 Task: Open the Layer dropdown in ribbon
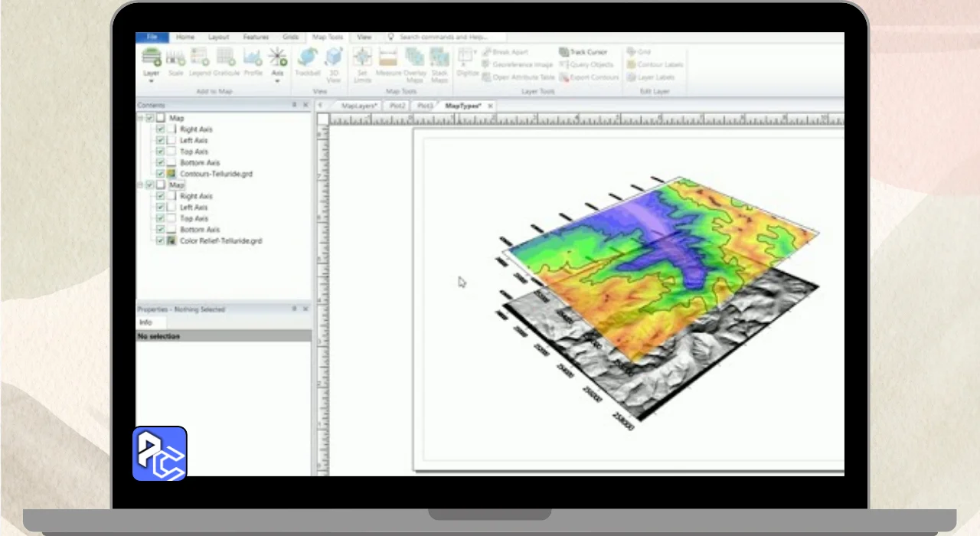pyautogui.click(x=151, y=79)
